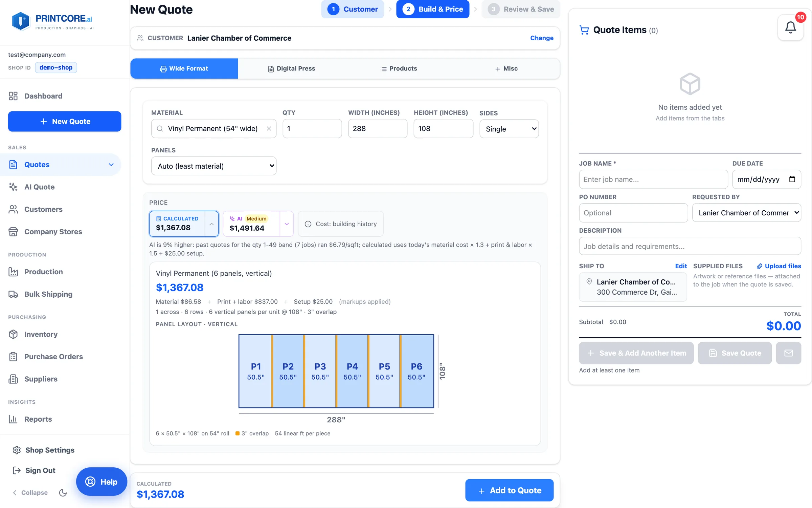
Task: Click the New Quote sidebar button
Action: pyautogui.click(x=65, y=121)
